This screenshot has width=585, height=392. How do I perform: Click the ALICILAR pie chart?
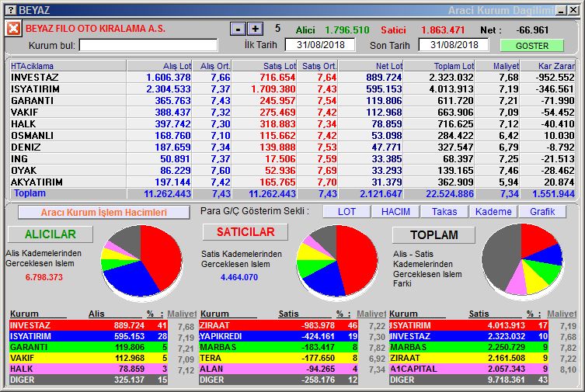(141, 262)
